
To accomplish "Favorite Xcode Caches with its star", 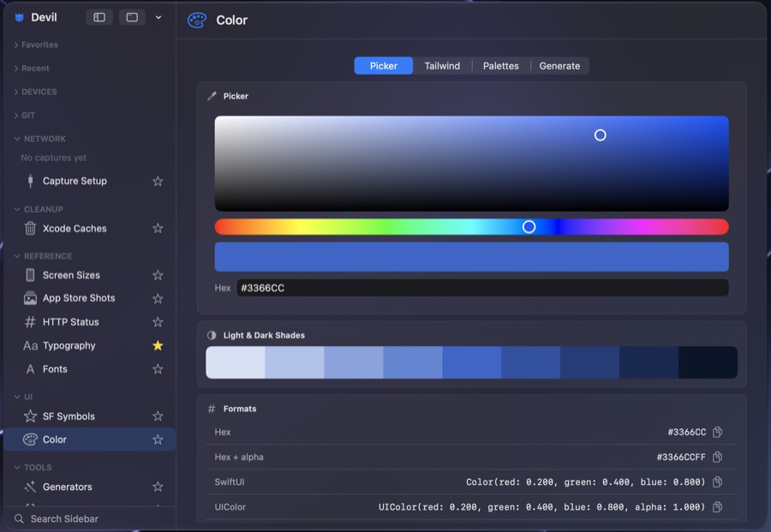I will point(158,228).
